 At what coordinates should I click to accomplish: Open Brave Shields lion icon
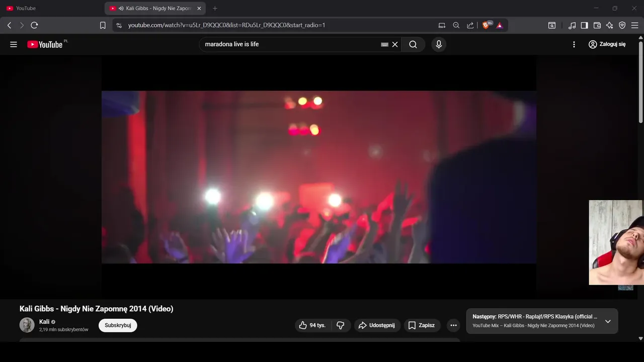click(x=487, y=25)
